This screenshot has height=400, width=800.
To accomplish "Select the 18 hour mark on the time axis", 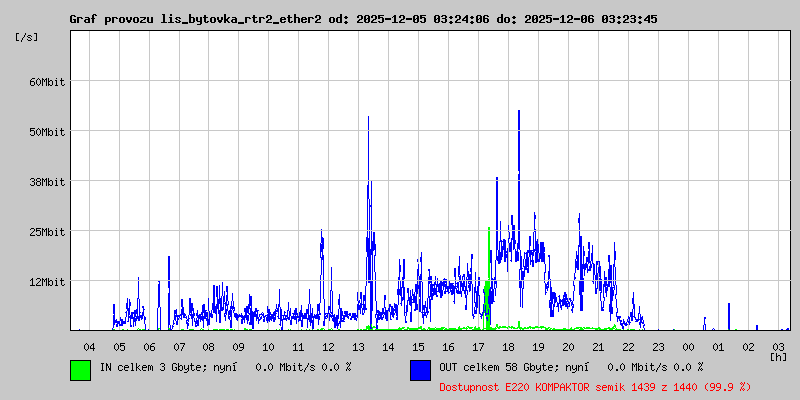I will click(x=508, y=346).
